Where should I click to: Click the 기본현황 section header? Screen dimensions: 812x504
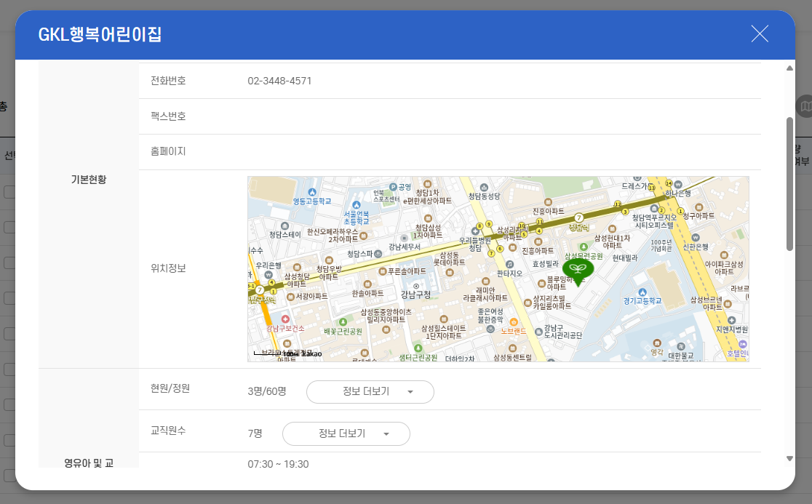(89, 180)
